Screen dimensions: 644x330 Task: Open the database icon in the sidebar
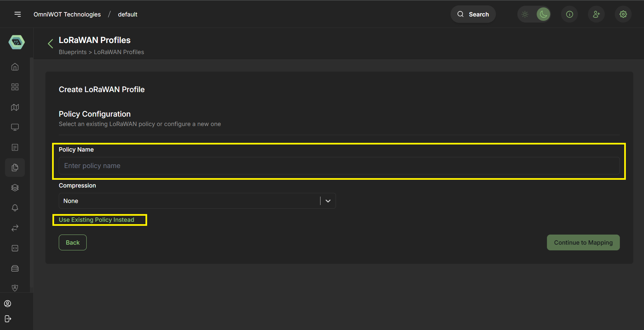(15, 268)
